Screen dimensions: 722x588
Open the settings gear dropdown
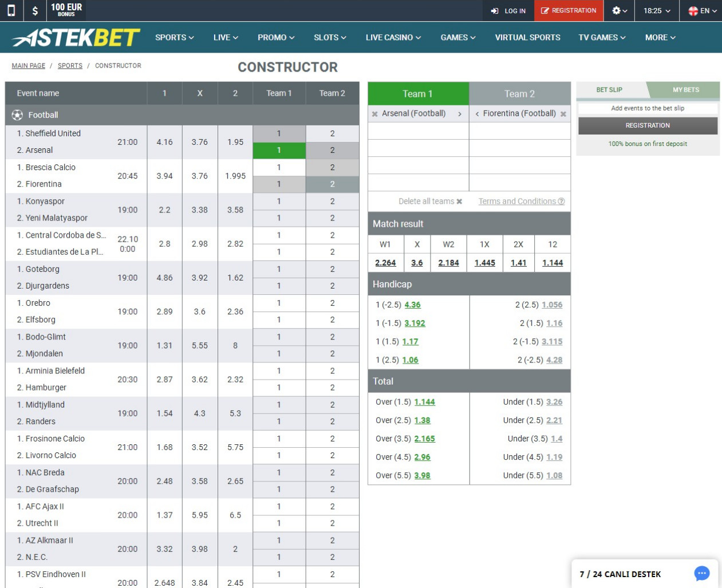(620, 10)
